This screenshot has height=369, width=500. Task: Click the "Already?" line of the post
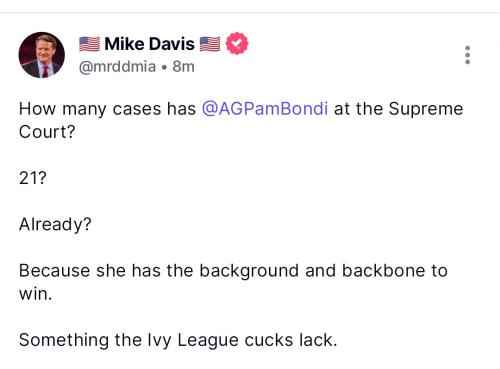tap(55, 224)
